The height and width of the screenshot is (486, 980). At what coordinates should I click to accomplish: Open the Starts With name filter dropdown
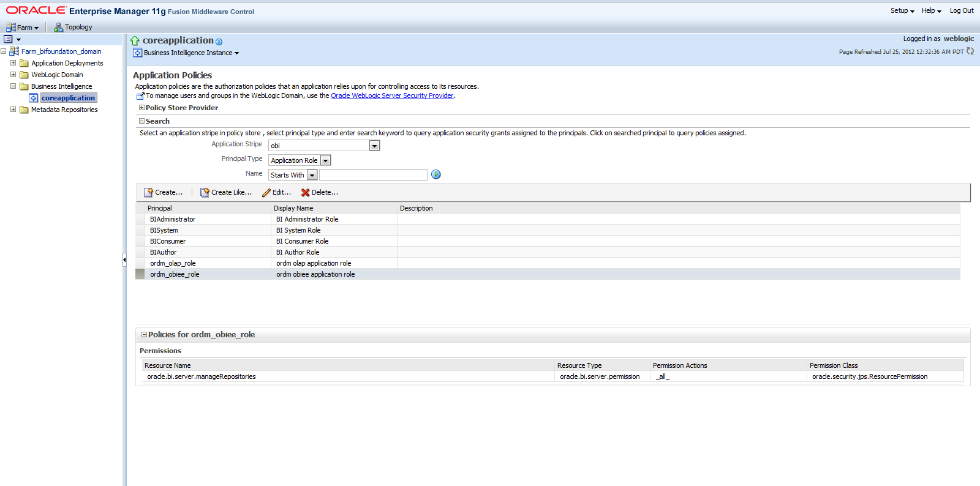click(x=312, y=175)
